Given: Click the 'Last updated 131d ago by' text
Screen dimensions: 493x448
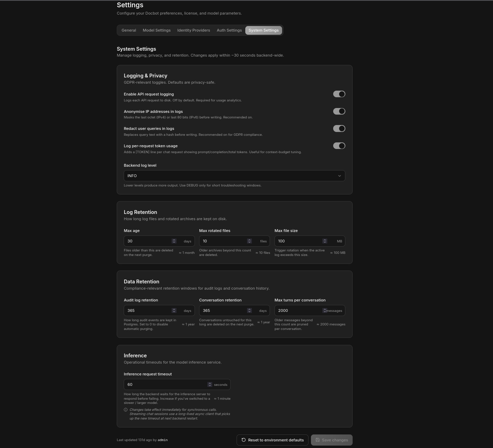Looking at the screenshot, I should [137, 440].
